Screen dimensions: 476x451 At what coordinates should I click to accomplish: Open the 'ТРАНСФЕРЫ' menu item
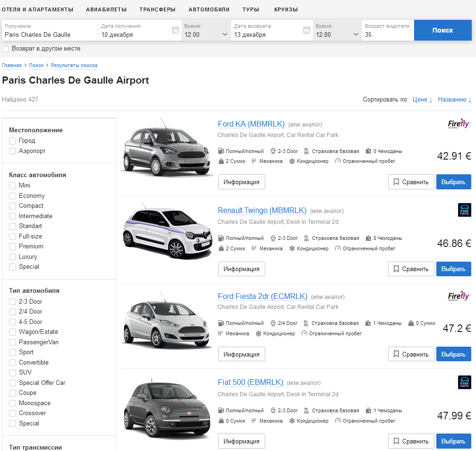(x=157, y=9)
